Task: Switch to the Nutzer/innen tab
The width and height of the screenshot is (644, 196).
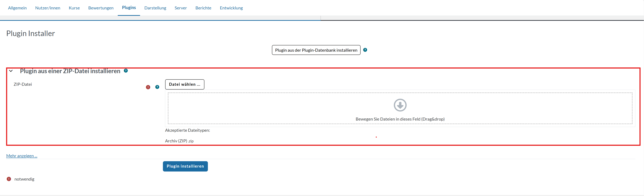Action: (x=47, y=8)
